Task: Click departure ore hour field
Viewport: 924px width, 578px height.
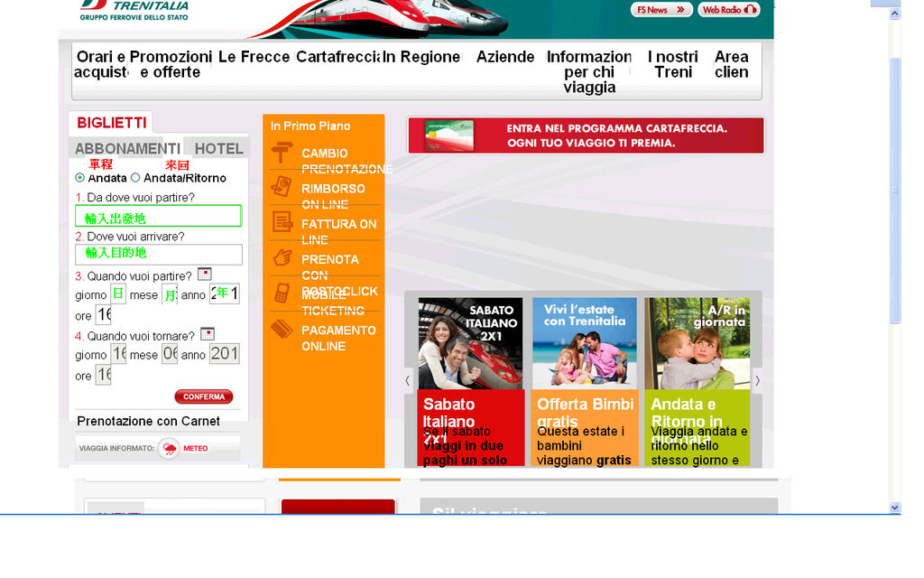Action: pos(103,314)
